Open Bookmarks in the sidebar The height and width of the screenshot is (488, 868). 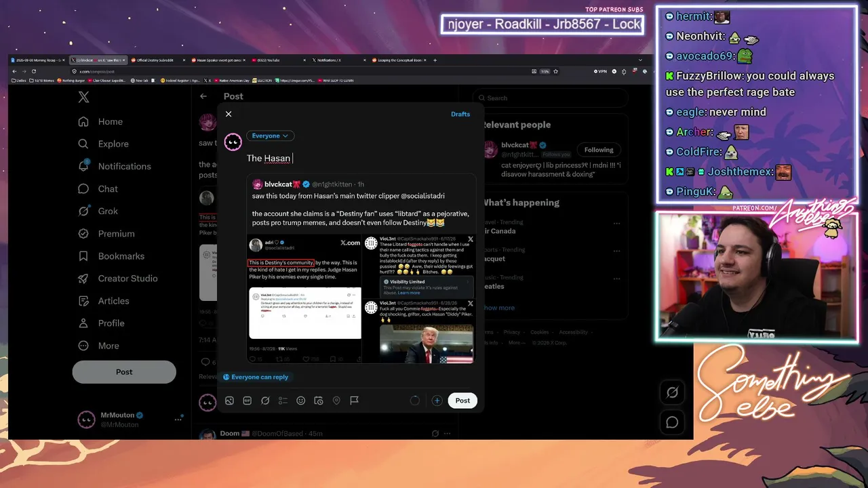(111, 256)
